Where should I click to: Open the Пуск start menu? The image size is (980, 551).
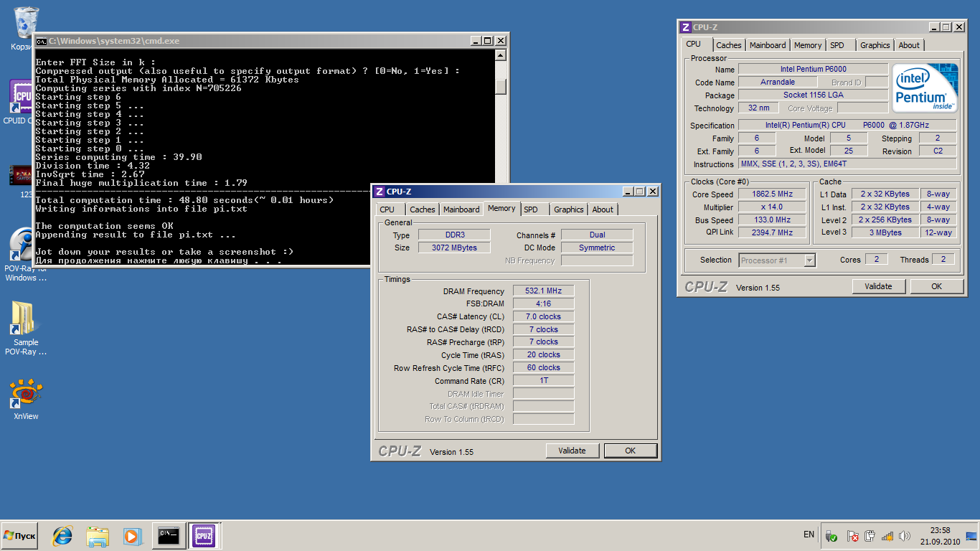pos(19,536)
